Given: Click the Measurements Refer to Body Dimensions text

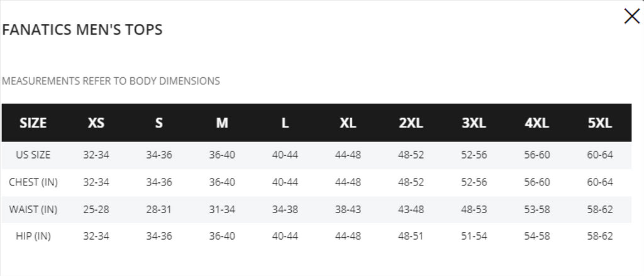Looking at the screenshot, I should [111, 81].
